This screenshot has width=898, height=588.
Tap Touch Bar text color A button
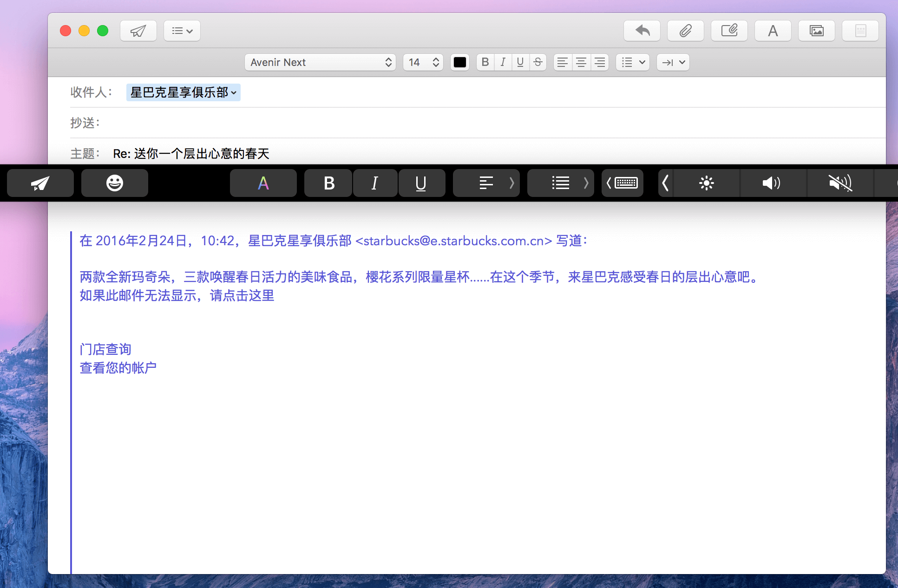click(x=263, y=183)
